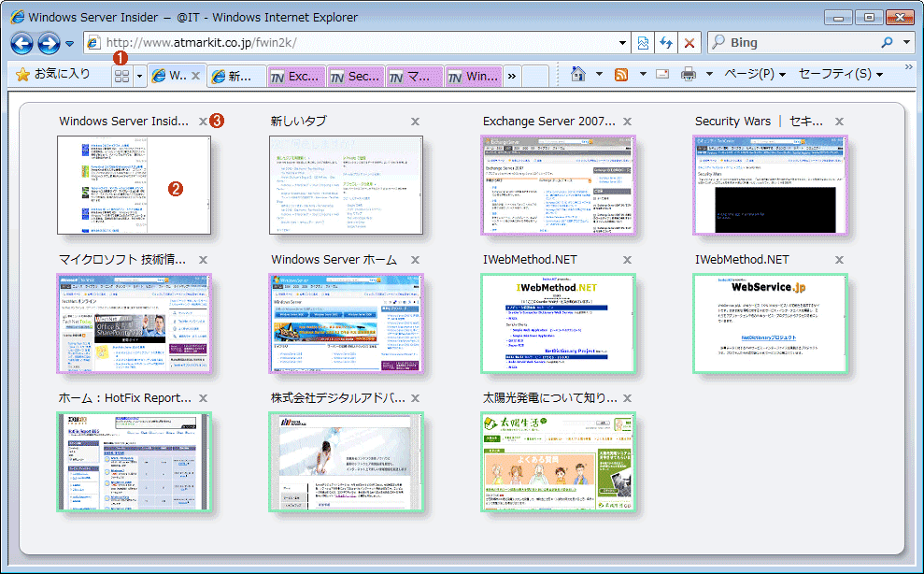Viewport: 924px width, 574px height.
Task: Open a new blank tab button
Action: point(535,76)
